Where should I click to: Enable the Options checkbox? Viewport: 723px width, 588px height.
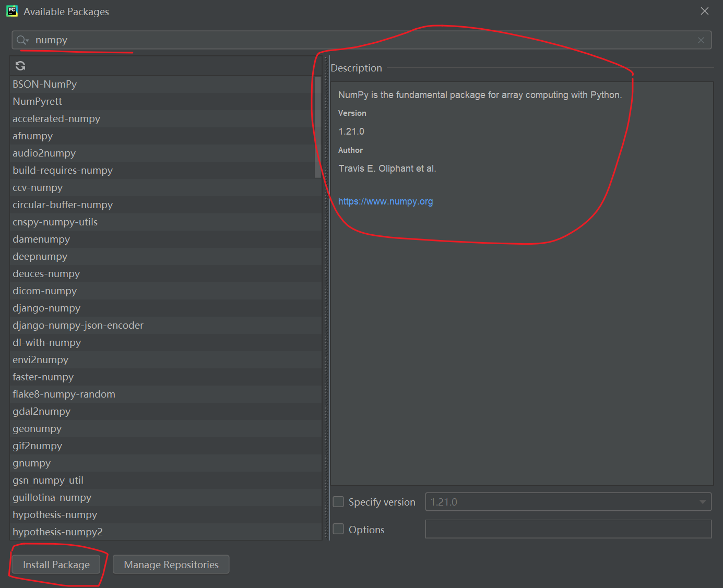(338, 529)
